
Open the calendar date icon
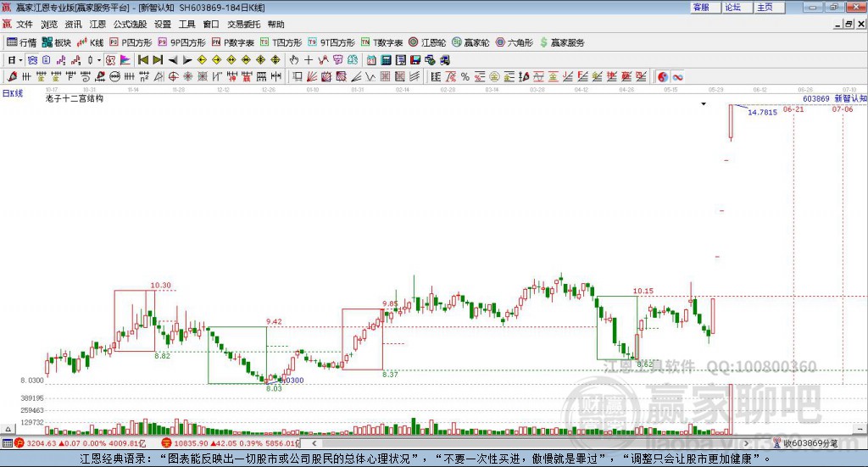point(371,60)
